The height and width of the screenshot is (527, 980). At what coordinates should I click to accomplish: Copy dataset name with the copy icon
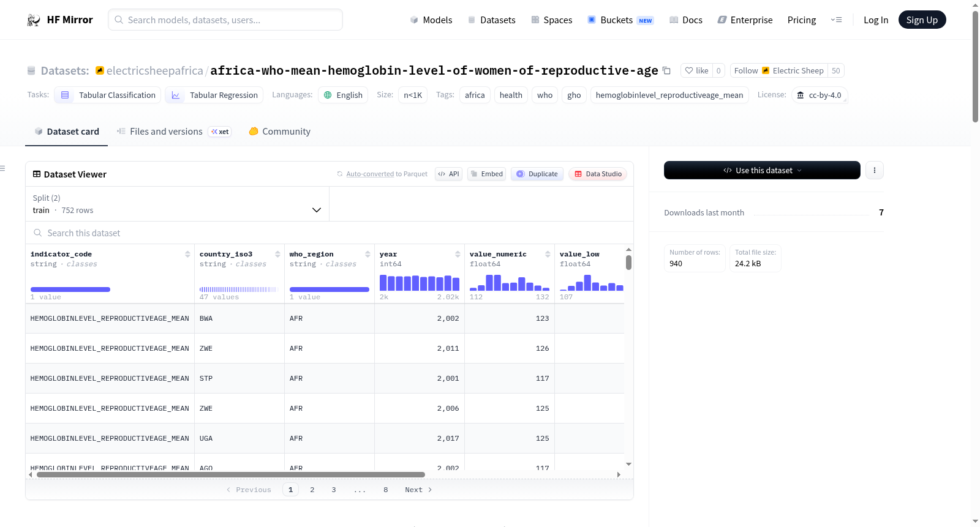click(x=666, y=70)
